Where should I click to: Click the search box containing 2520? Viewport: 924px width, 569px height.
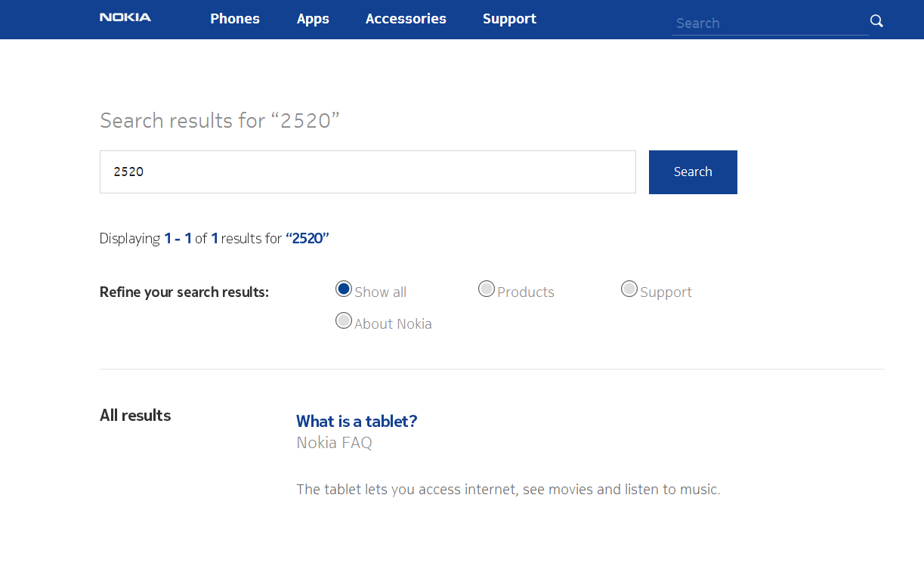(368, 172)
